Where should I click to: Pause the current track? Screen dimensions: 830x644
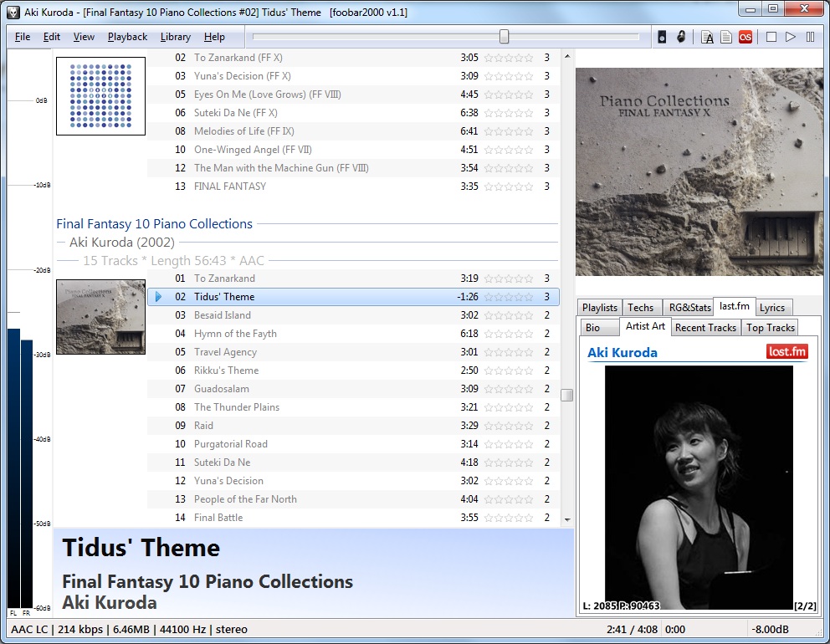[x=810, y=37]
